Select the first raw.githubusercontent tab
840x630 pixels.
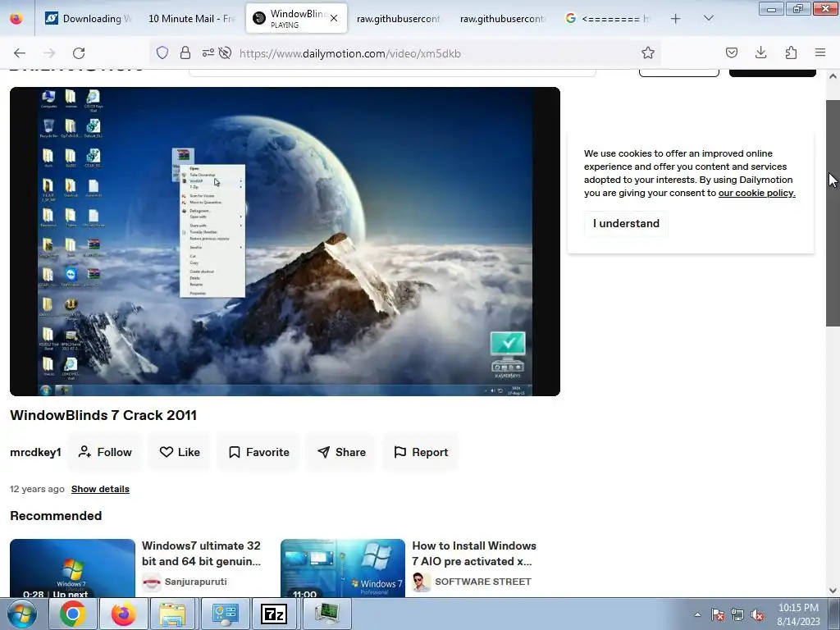coord(398,19)
